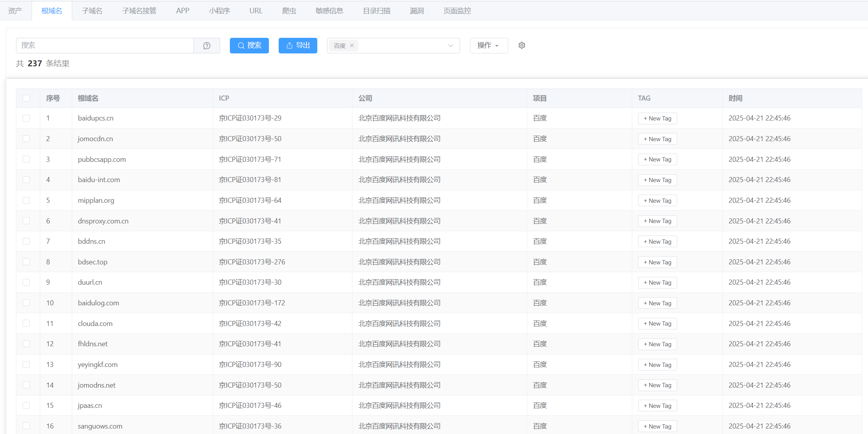Click the 导出 export button
Image resolution: width=868 pixels, height=434 pixels.
click(298, 46)
